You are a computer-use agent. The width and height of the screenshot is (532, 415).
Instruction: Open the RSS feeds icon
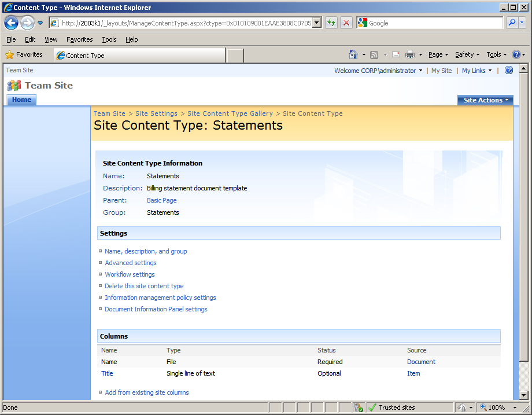point(373,54)
